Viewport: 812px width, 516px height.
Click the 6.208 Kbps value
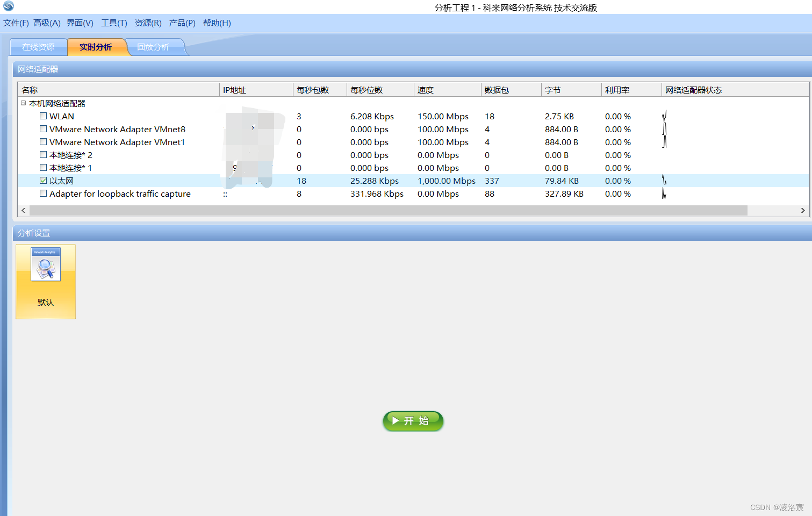pyautogui.click(x=372, y=116)
